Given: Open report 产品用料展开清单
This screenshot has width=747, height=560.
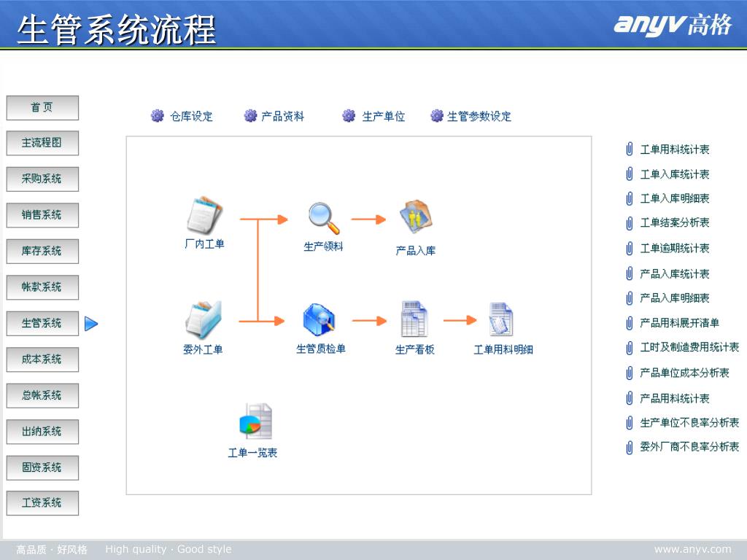Looking at the screenshot, I should click(x=680, y=323).
